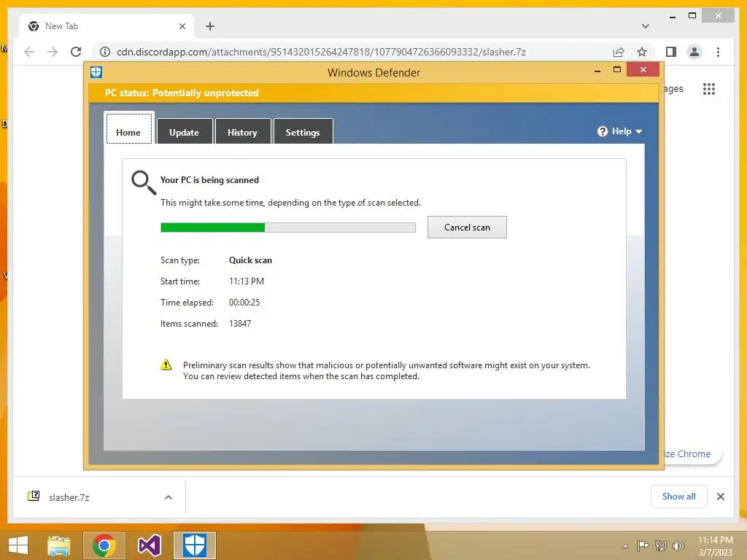Open the Windows Start button

coord(18,545)
